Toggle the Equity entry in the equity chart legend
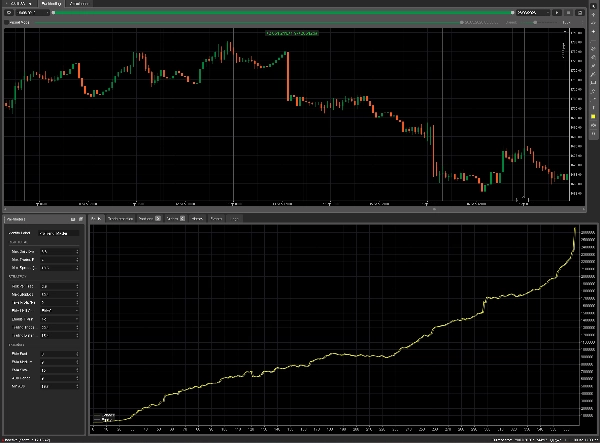Image resolution: width=600 pixels, height=443 pixels. (x=103, y=420)
